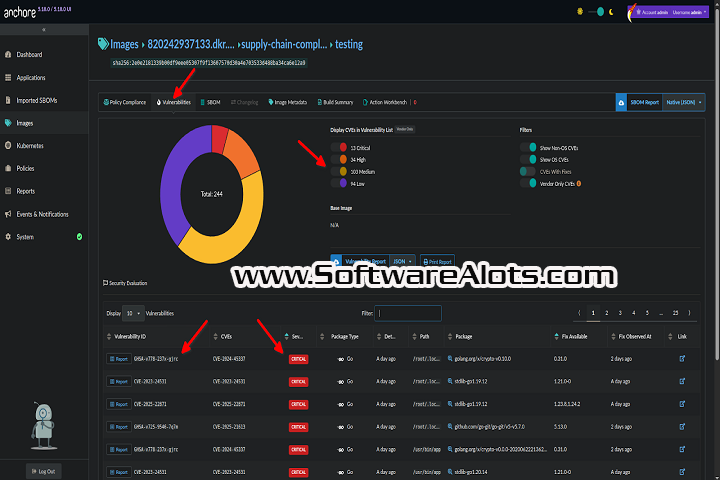720x480 pixels.
Task: Click the Print Report button
Action: (x=436, y=261)
